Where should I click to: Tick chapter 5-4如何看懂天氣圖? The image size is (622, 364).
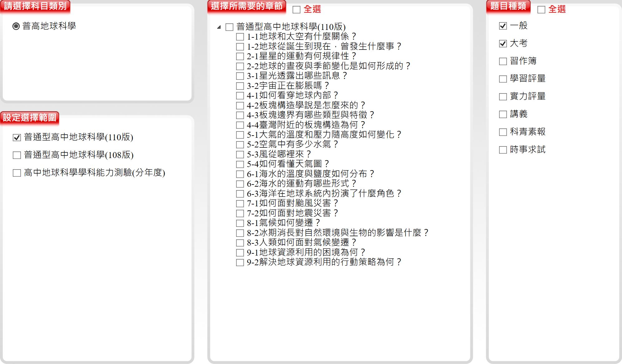[240, 164]
